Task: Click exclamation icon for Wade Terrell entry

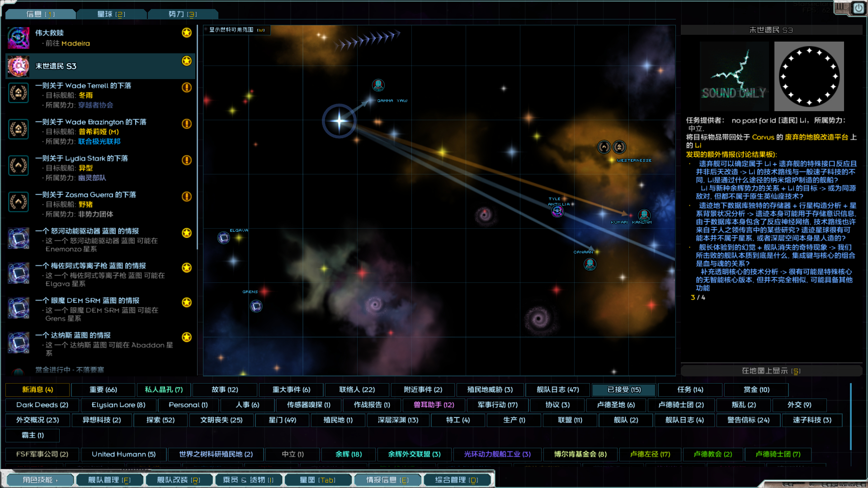Action: point(186,87)
